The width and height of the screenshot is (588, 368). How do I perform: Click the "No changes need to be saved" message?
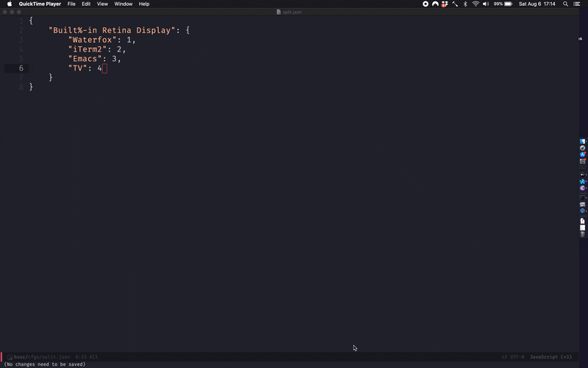coord(45,364)
